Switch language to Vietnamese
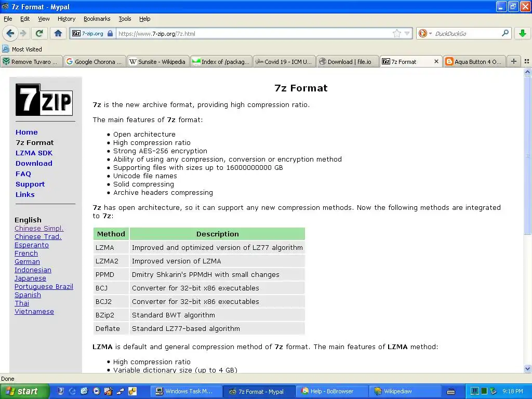 pos(34,312)
